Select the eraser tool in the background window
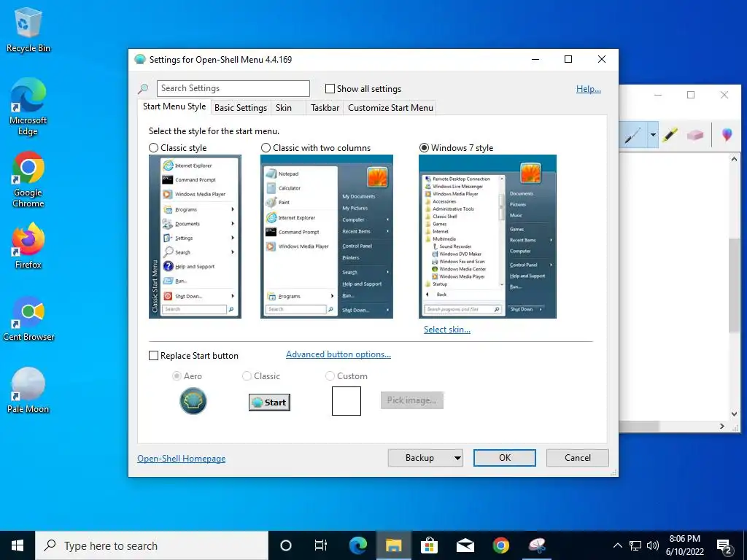This screenshot has height=560, width=747. pos(695,135)
